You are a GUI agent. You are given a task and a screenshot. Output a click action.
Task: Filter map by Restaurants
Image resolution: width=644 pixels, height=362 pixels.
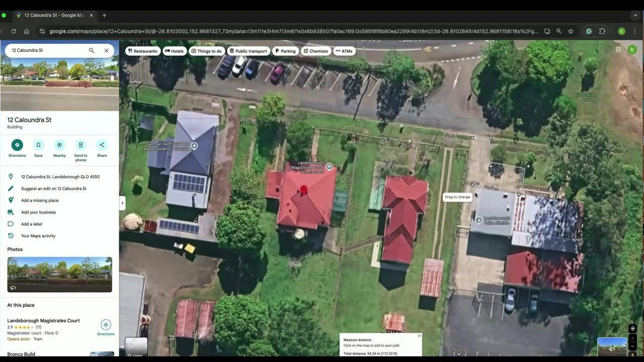tap(142, 51)
